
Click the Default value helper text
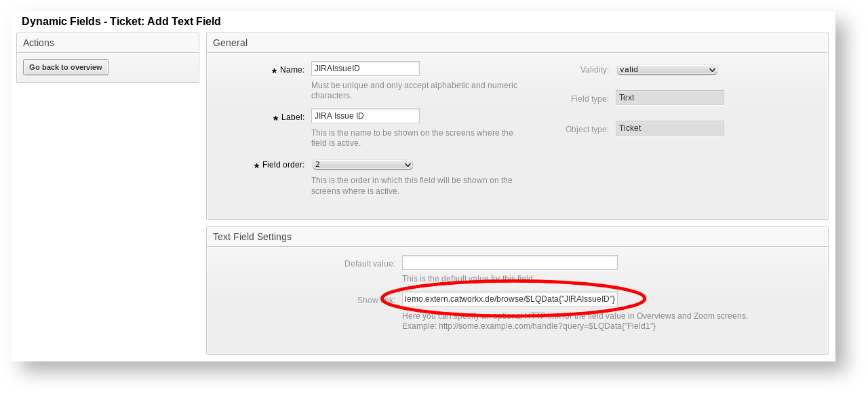(468, 278)
